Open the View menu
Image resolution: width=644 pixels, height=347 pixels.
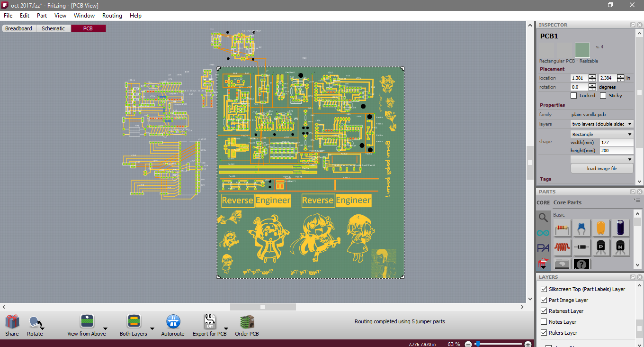[x=61, y=16]
